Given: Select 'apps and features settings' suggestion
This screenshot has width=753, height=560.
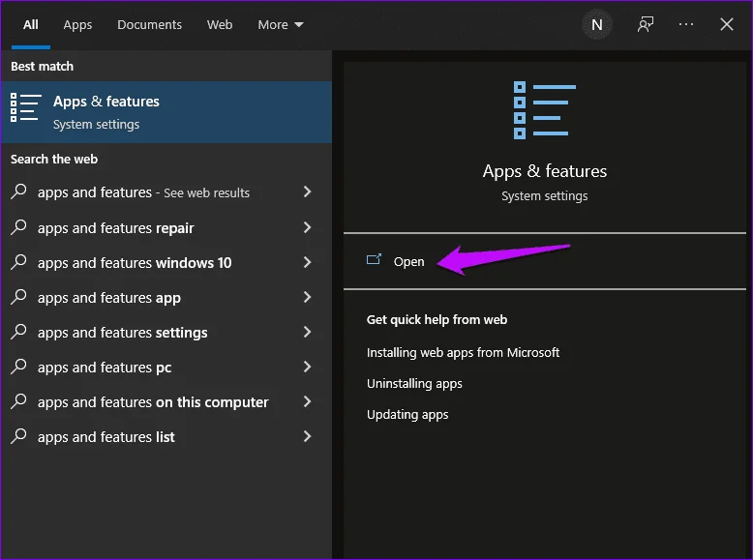Looking at the screenshot, I should click(x=166, y=332).
